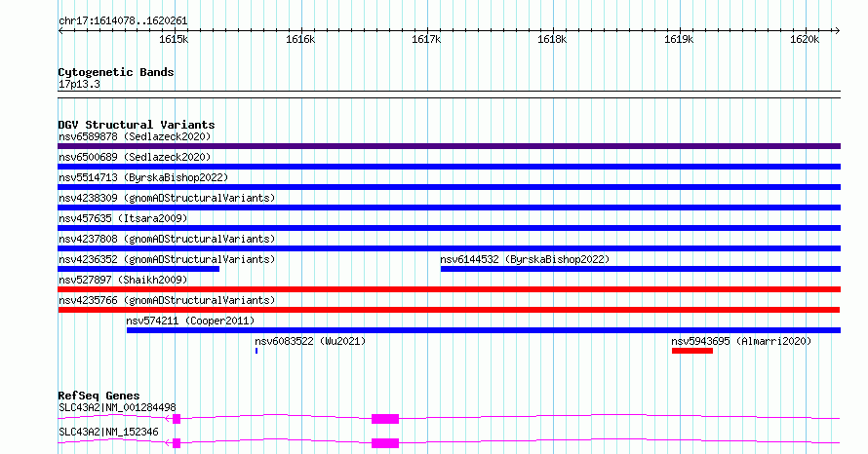
Task: Click the 1620k ruler tick label
Action: pyautogui.click(x=805, y=39)
